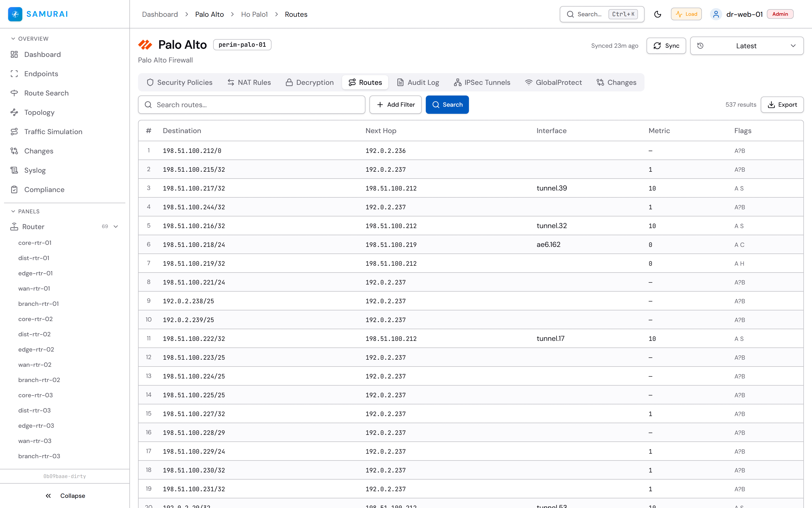
Task: Click the NAT Rules arrows icon
Action: pos(231,83)
